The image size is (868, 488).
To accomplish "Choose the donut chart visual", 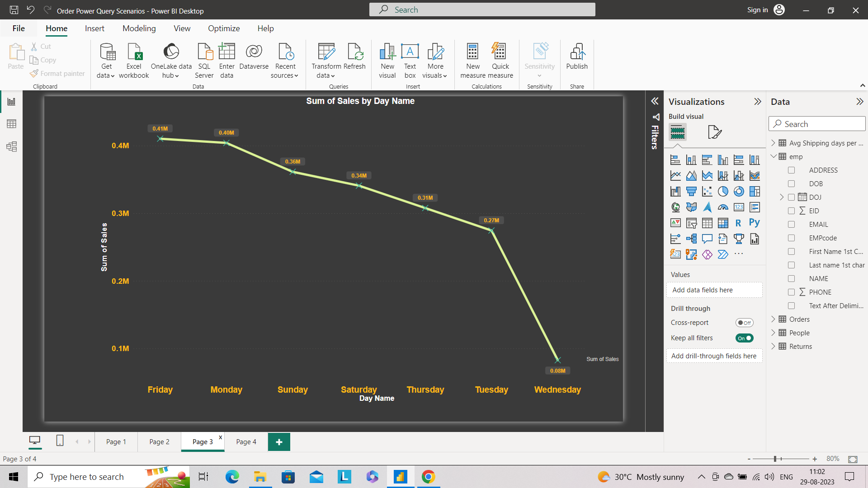I will click(739, 191).
